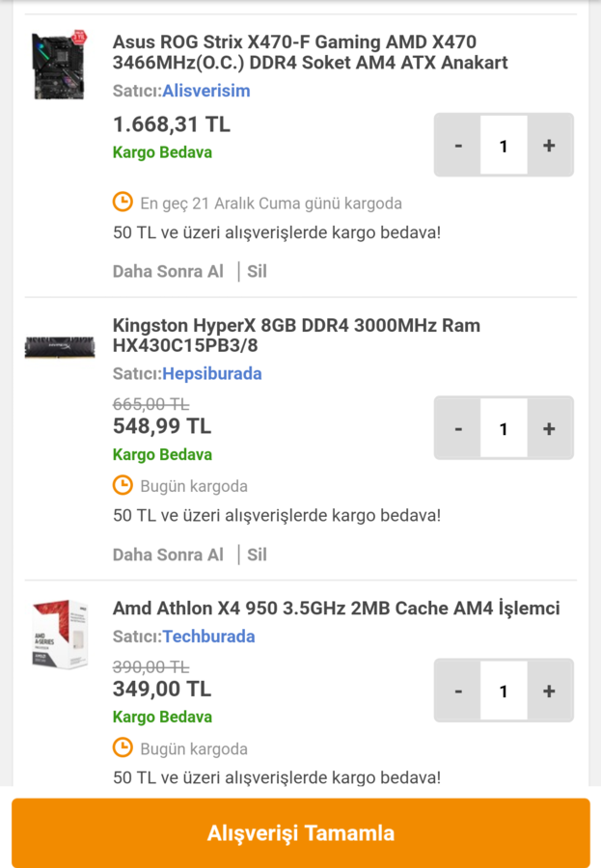Image resolution: width=601 pixels, height=868 pixels.
Task: Increase Kingston HyperX RAM quantity
Action: (549, 429)
